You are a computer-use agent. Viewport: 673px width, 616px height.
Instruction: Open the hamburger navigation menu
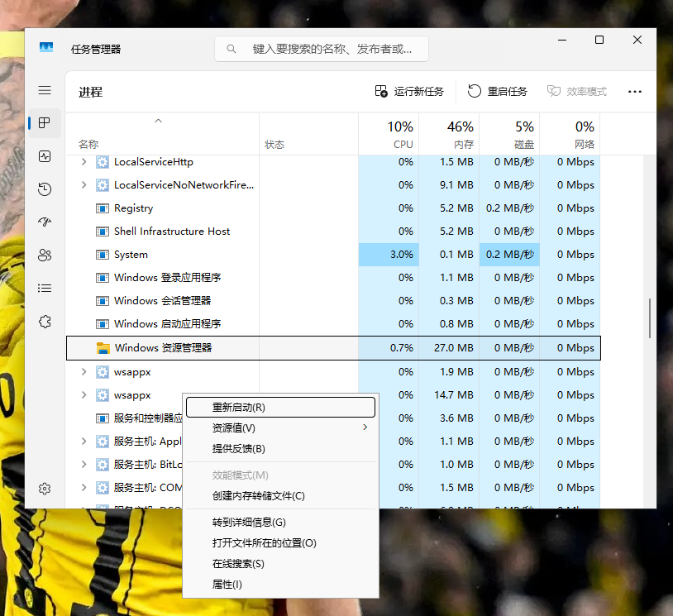45,90
